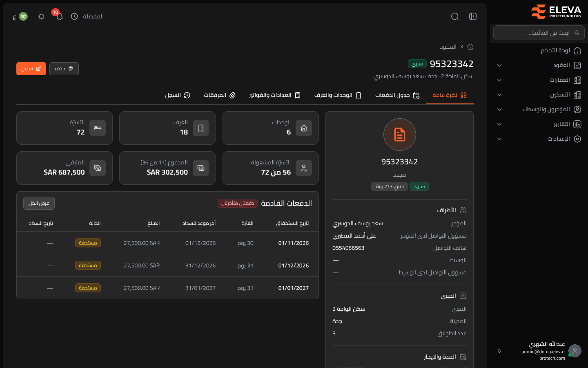Select payment row due 01/11/2026

point(167,243)
